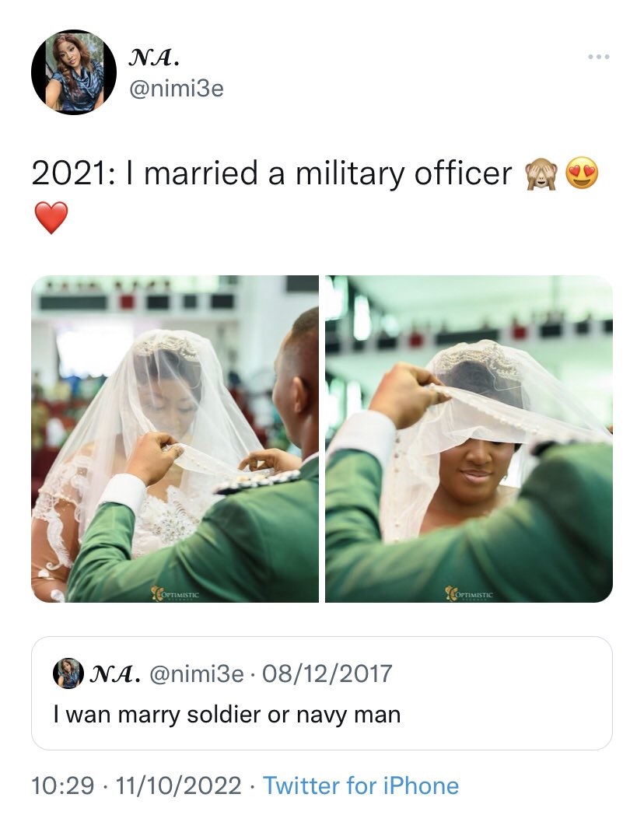This screenshot has height=822, width=644.
Task: Click the 10:29 · 11/10/2022 timestamp
Action: pyautogui.click(x=136, y=785)
